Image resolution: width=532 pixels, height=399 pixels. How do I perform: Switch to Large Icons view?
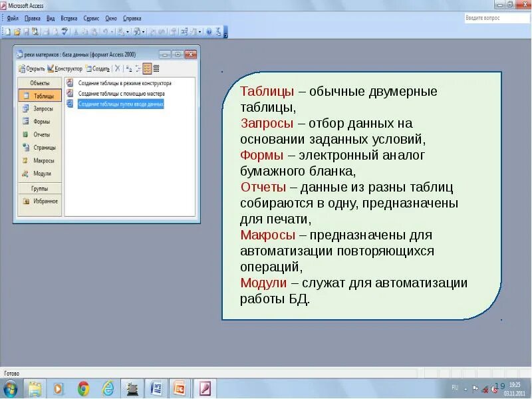pyautogui.click(x=129, y=68)
